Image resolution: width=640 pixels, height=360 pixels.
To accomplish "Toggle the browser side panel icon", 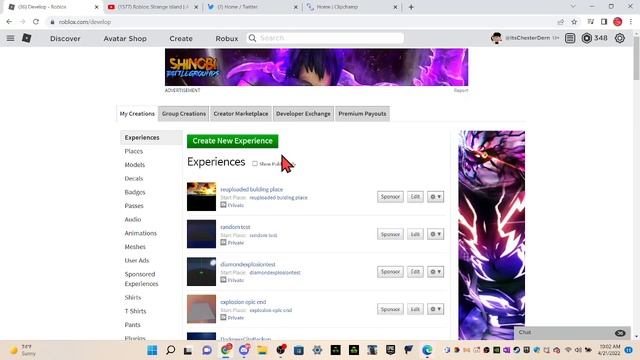I will pyautogui.click(x=604, y=22).
